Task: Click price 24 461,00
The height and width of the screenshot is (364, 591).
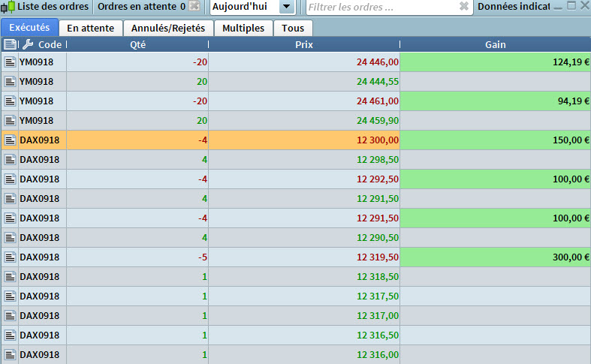Action: point(377,101)
